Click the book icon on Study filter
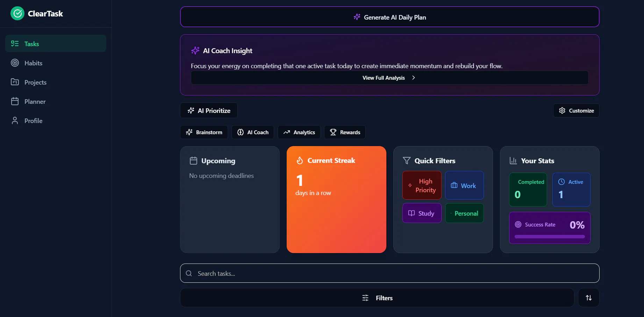 pyautogui.click(x=412, y=213)
